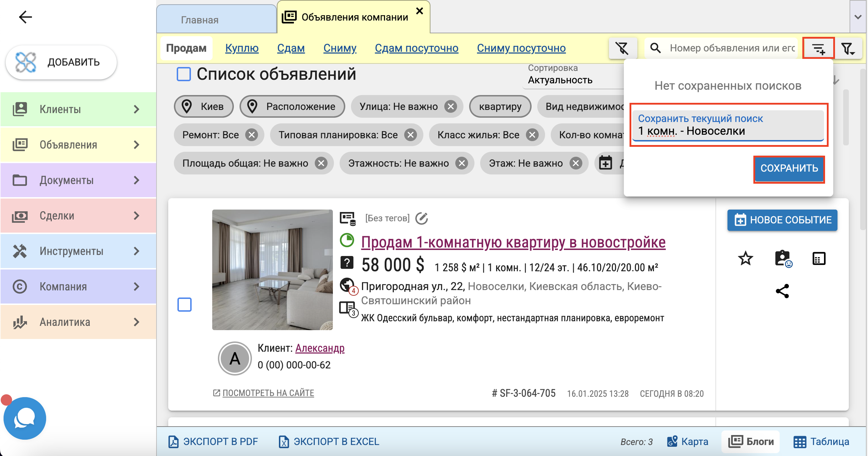
Task: Select the Продам category tab
Action: (x=186, y=48)
